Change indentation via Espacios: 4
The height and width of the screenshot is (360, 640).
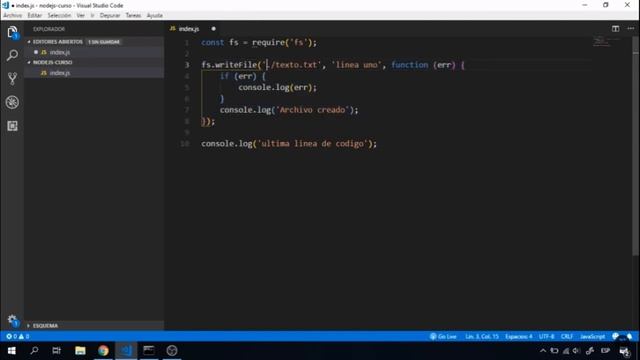(519, 336)
